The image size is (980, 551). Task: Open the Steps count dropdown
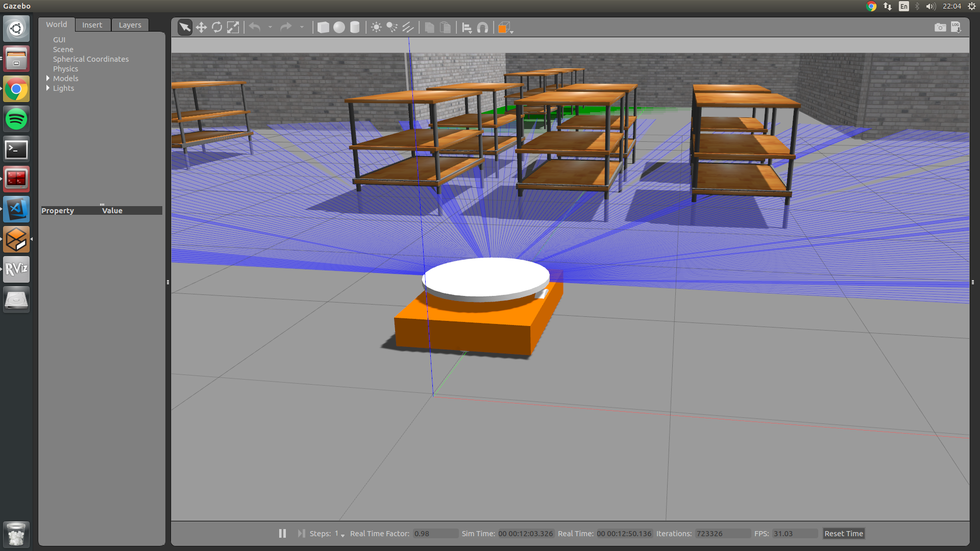(x=339, y=534)
